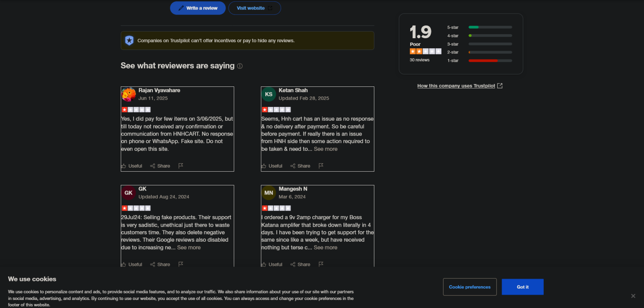Expand See more on Ketan Shah's review
Screen dimensions: 644x308
(326, 149)
